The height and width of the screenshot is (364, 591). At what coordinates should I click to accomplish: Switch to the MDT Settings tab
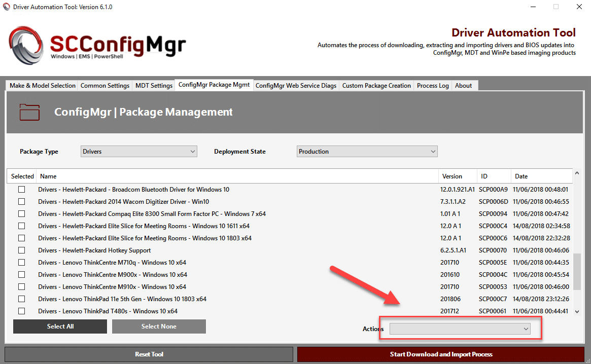(153, 85)
